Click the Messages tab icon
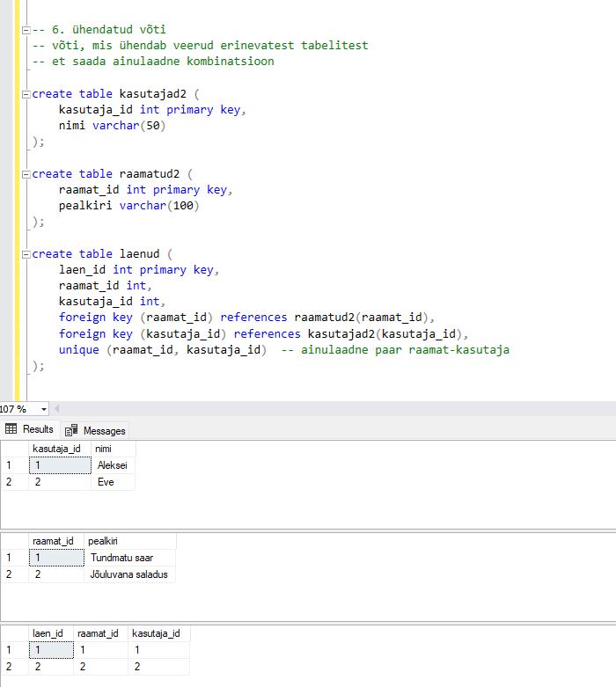Viewport: 616px width, 687px height. click(72, 430)
